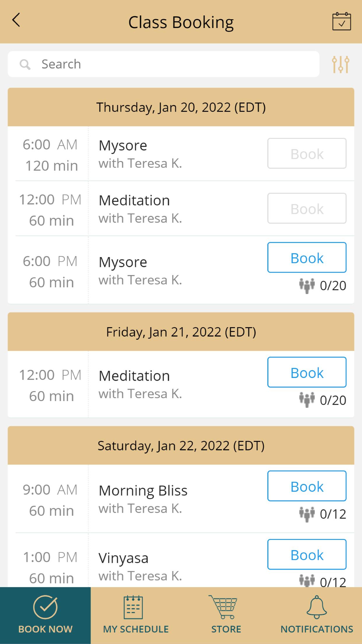Click the attendees icon for Thursday 6 PM Mysore
This screenshot has width=362, height=644.
tap(307, 286)
